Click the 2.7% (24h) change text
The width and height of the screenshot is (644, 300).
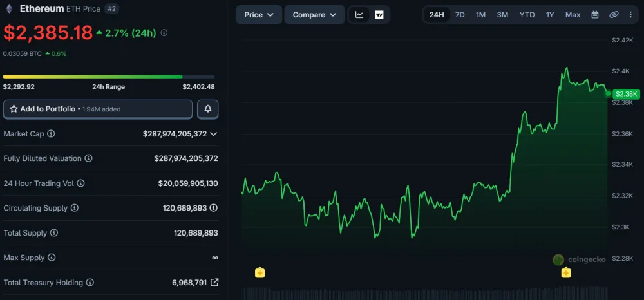pyautogui.click(x=131, y=33)
